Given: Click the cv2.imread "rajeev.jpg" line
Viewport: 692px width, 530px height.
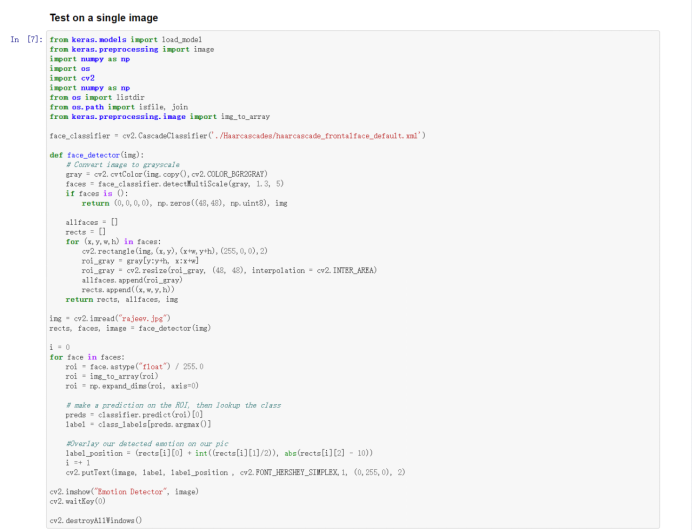Looking at the screenshot, I should tap(110, 319).
